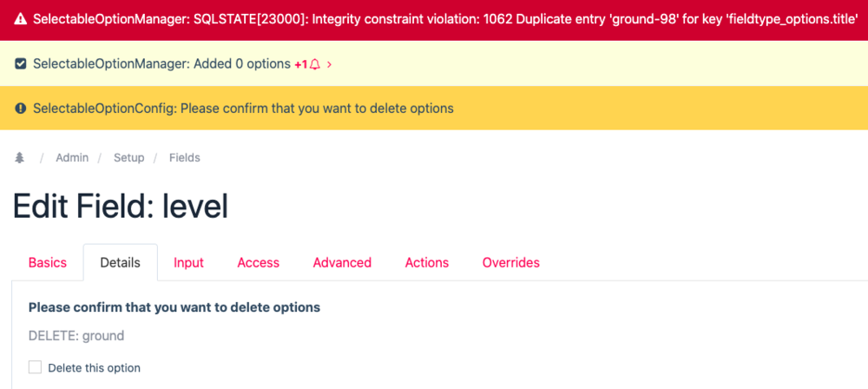This screenshot has height=389, width=868.
Task: Go to the Access tab
Action: pos(258,262)
